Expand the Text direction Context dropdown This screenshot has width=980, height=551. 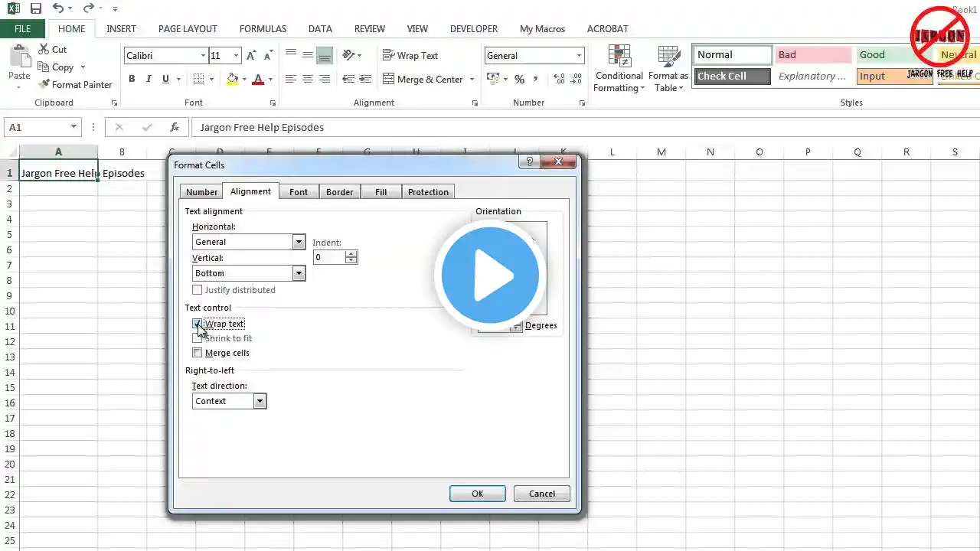260,401
